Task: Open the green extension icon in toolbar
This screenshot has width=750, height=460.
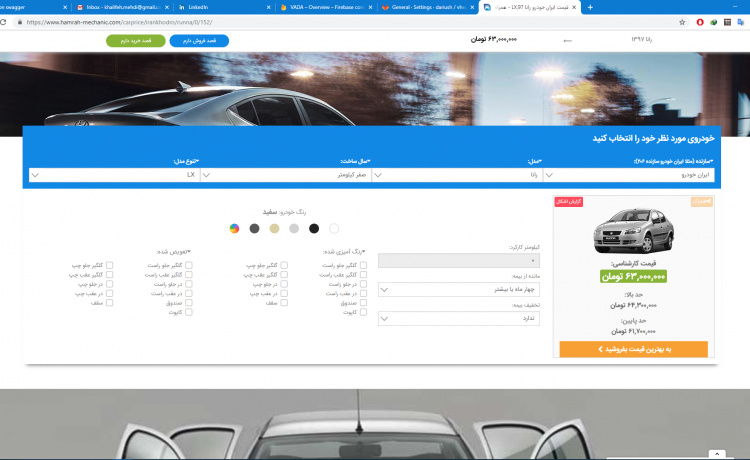Action: pos(714,22)
